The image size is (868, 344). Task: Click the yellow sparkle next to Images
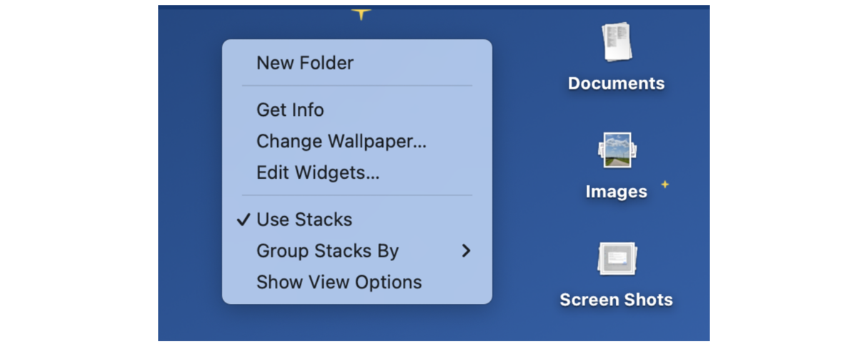[x=664, y=185]
